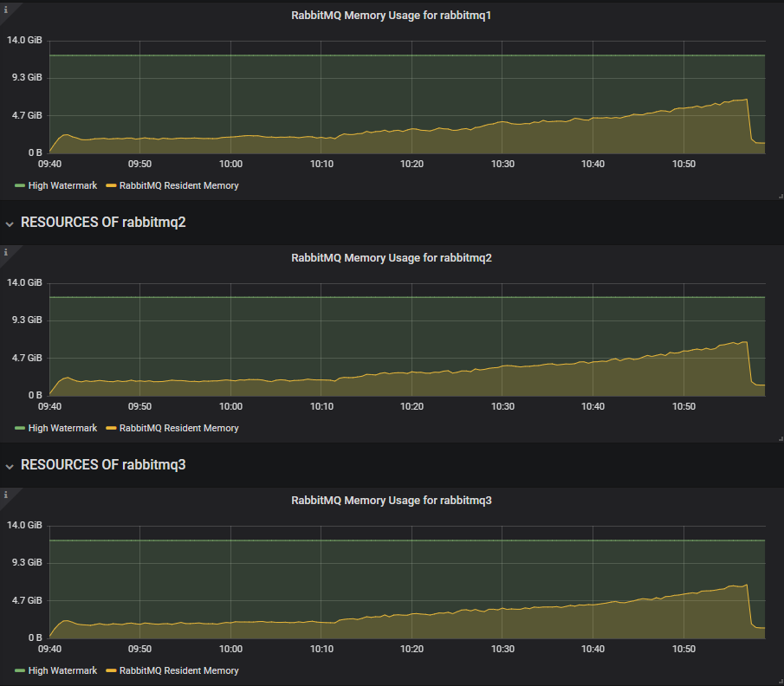The height and width of the screenshot is (686, 784).
Task: Click the green High Watermark legend marker under rabbitmq1
Action: (19, 185)
